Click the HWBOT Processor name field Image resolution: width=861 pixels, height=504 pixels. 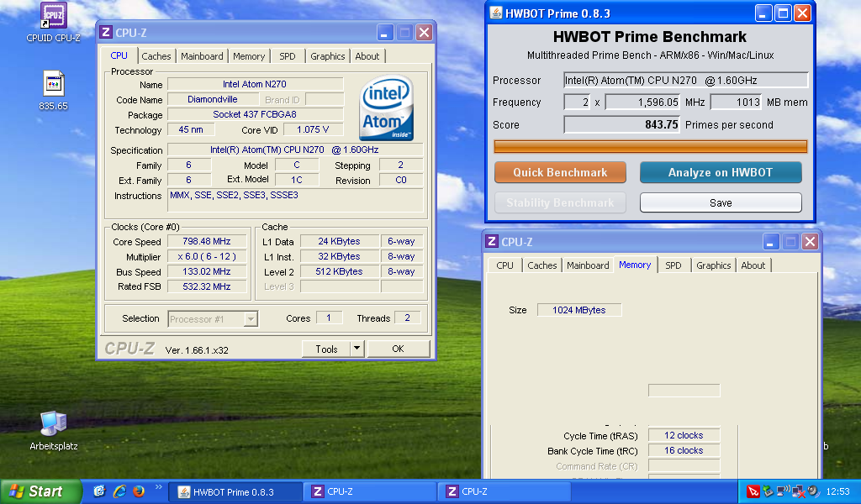pos(686,80)
